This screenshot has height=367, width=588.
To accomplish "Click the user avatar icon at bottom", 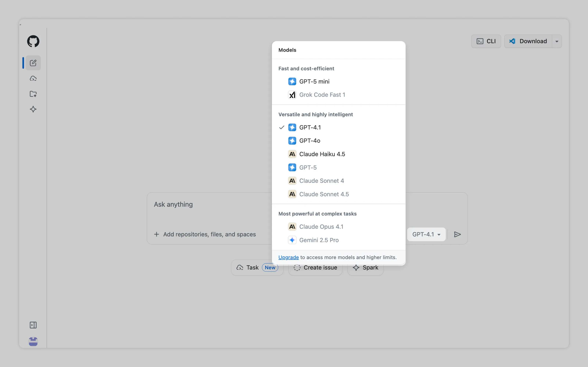I will [33, 341].
